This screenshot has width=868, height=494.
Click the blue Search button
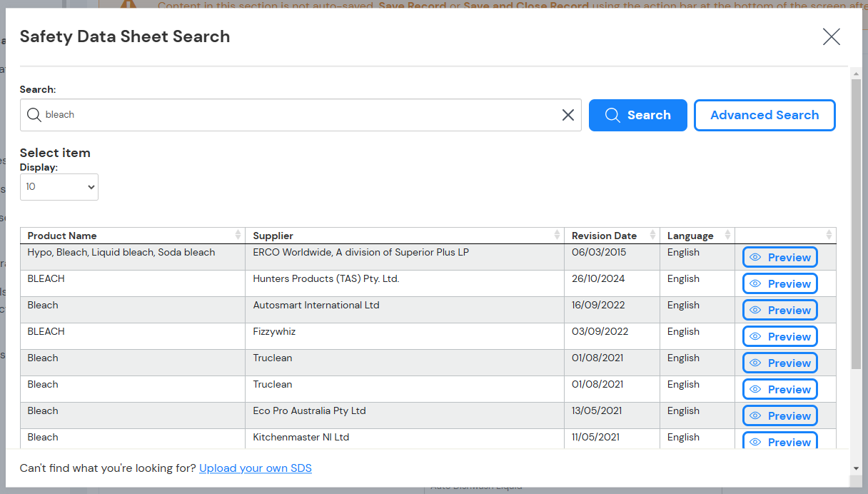tap(637, 115)
